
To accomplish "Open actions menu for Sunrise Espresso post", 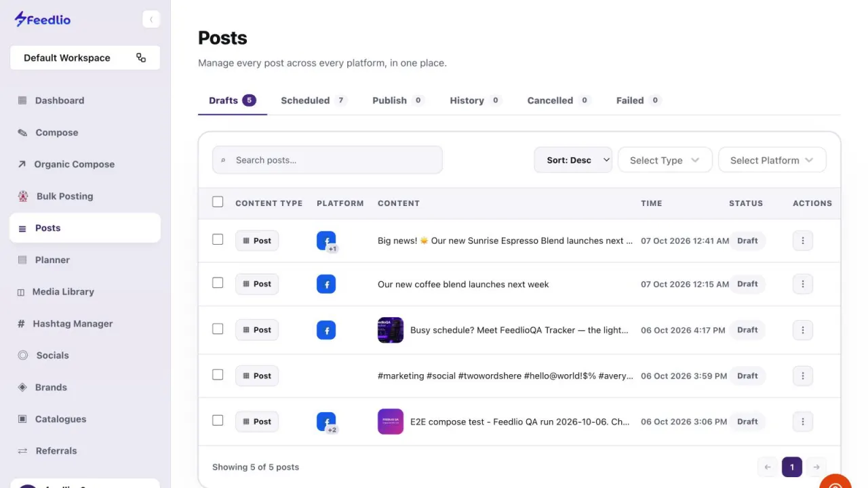I will pos(803,241).
